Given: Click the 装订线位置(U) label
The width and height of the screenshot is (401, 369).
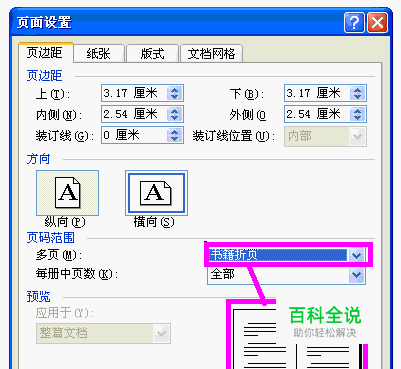Looking at the screenshot, I should coord(234,136).
